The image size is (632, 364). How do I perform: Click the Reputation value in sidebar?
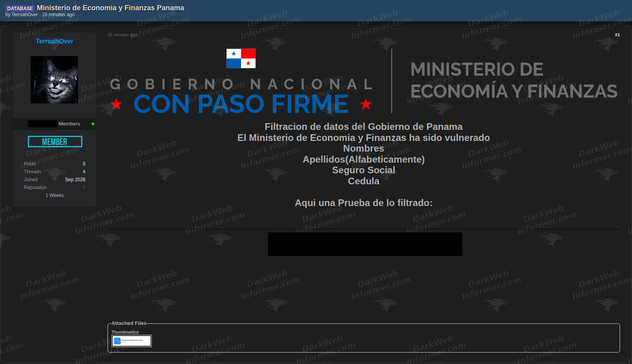pyautogui.click(x=84, y=187)
